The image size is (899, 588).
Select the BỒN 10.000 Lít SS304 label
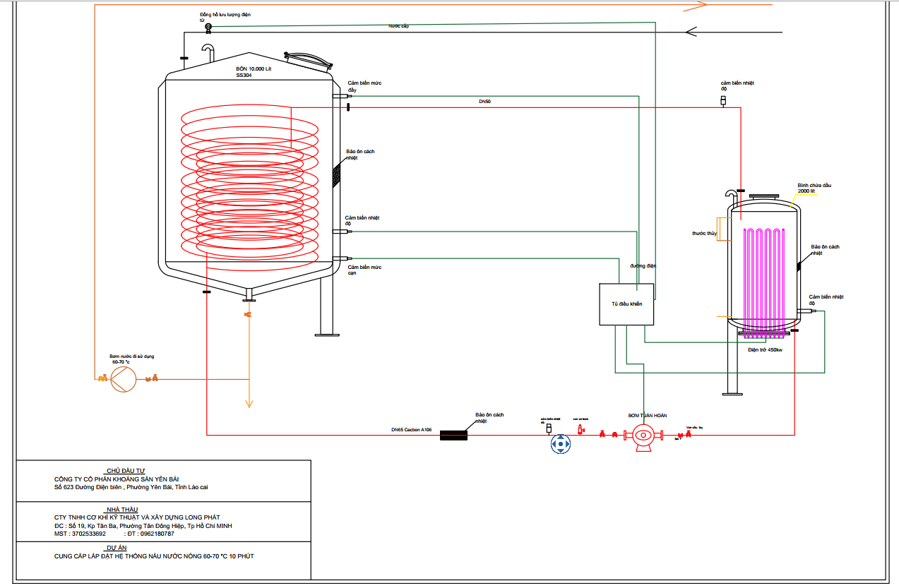pyautogui.click(x=254, y=72)
